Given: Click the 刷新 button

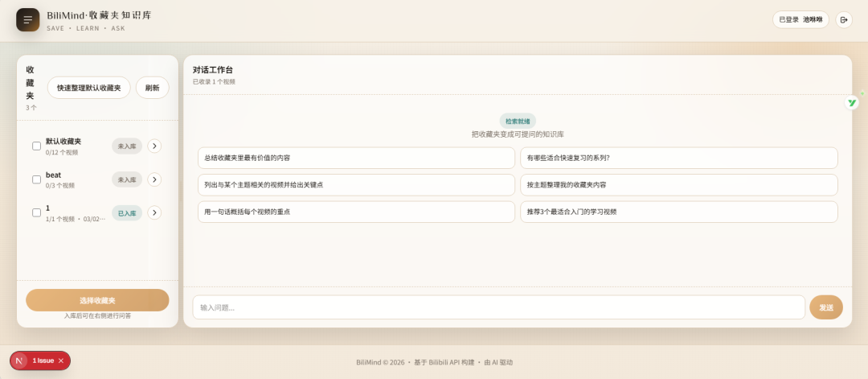Looking at the screenshot, I should pos(152,88).
